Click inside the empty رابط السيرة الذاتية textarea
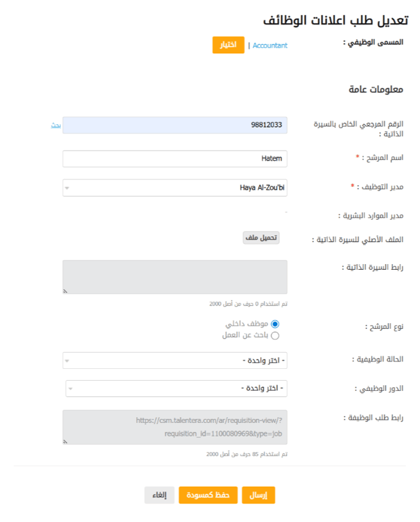The height and width of the screenshot is (522, 420). (175, 277)
